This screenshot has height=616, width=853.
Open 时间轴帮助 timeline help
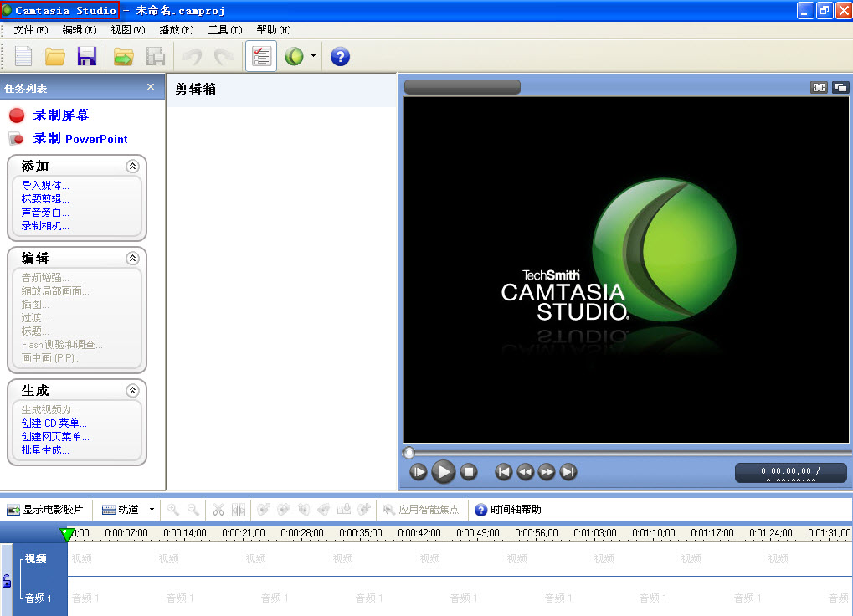[x=508, y=510]
